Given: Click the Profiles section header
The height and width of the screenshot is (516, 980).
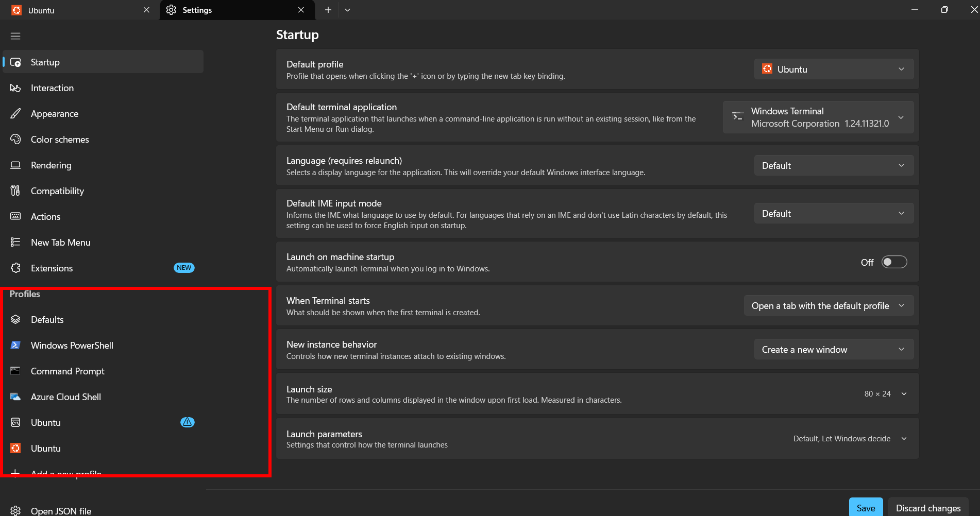Looking at the screenshot, I should (x=25, y=294).
